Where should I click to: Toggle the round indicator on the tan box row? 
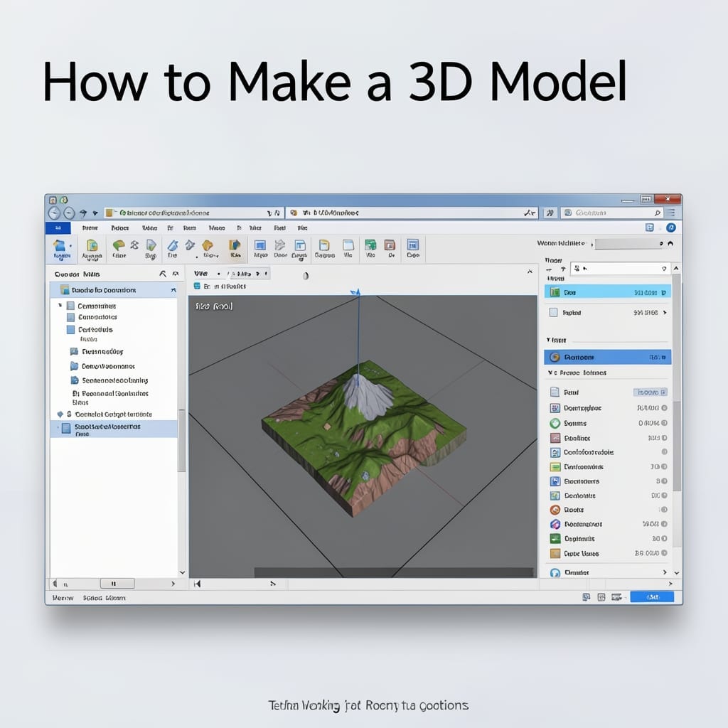click(x=665, y=553)
